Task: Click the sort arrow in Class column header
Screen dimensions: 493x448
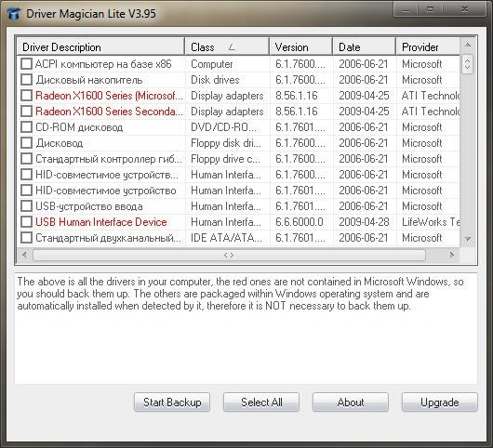Action: [232, 47]
